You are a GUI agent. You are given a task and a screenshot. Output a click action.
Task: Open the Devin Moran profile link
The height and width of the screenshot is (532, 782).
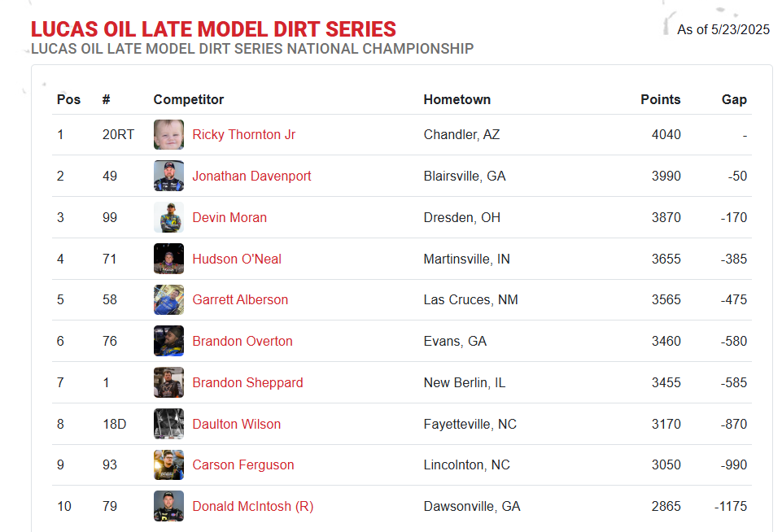click(x=229, y=217)
